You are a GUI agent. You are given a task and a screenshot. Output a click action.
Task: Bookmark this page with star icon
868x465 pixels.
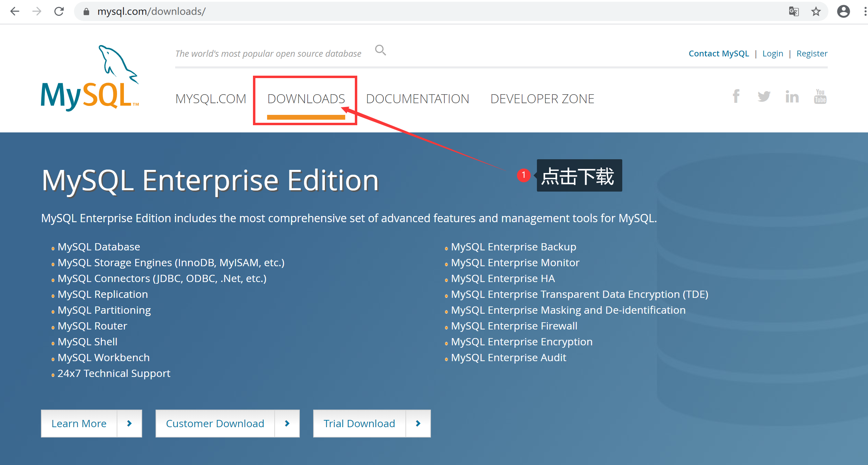[x=816, y=12]
